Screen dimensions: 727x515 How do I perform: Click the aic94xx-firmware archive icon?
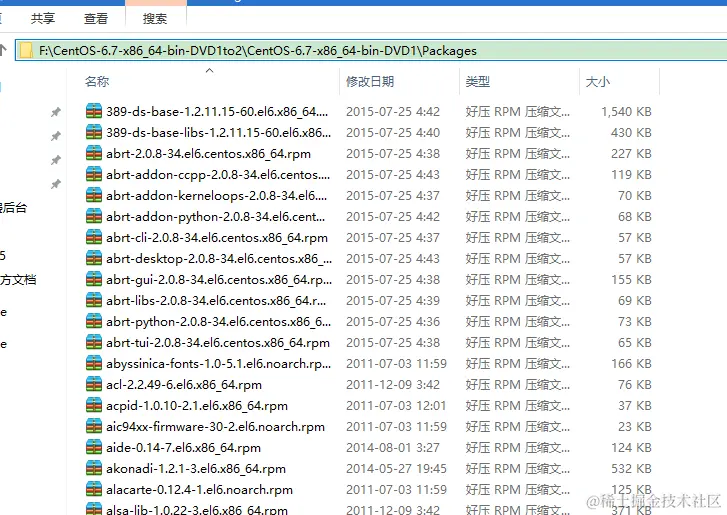pyautogui.click(x=94, y=426)
